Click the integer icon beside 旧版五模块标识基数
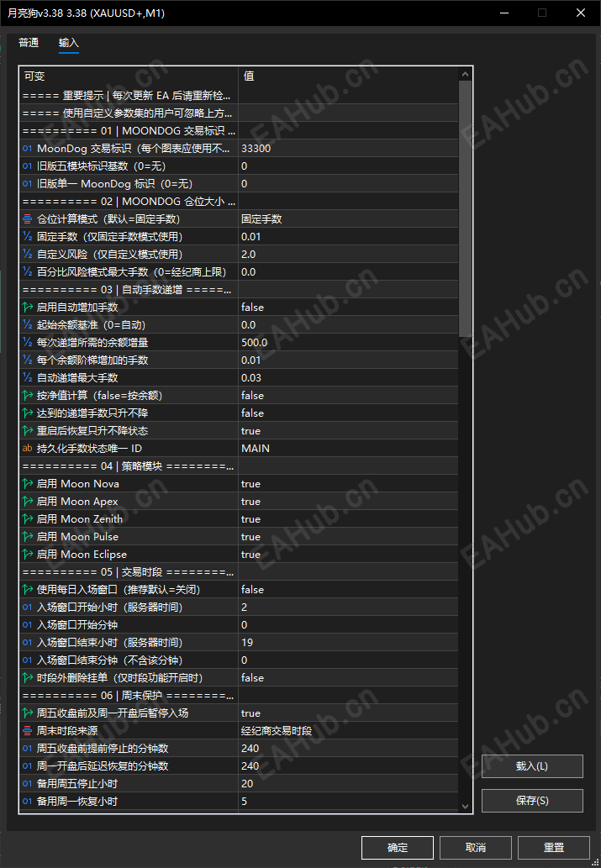Viewport: 601px width, 868px height. (x=27, y=166)
